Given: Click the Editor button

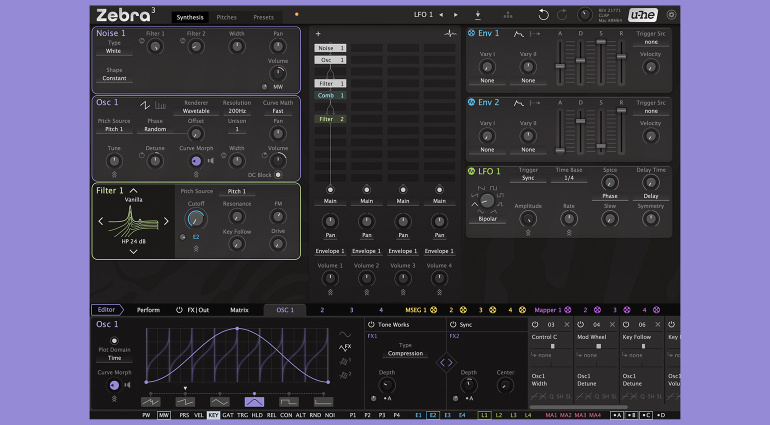Looking at the screenshot, I should [x=106, y=310].
